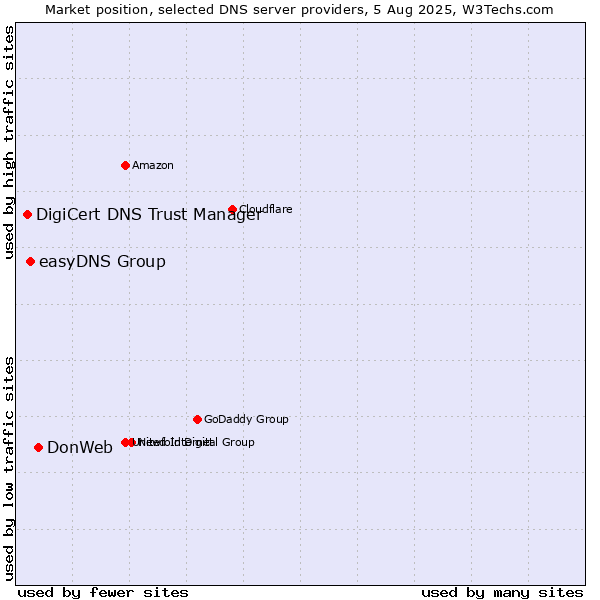Image resolution: width=600 pixels, height=600 pixels.
Task: Click 'used by fewer sites' axis label
Action: (x=103, y=593)
